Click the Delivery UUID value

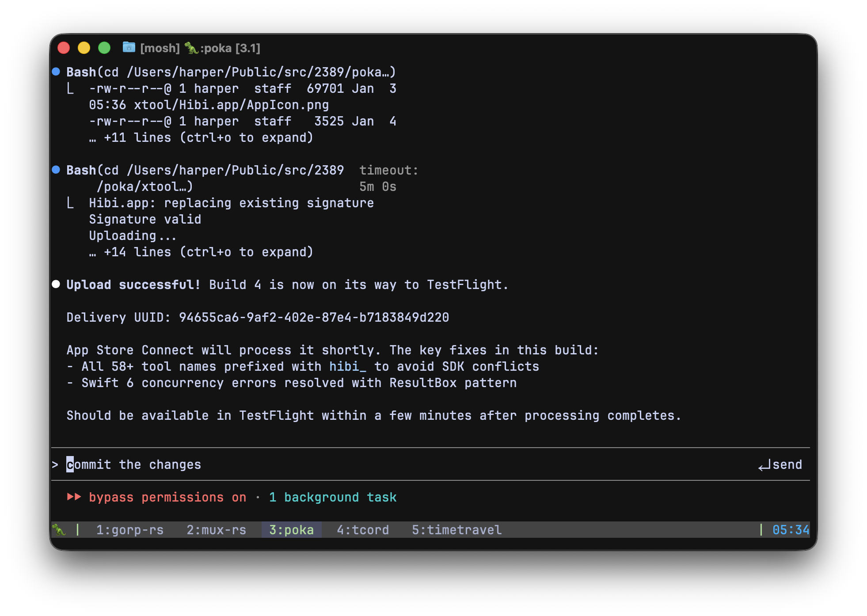click(314, 317)
